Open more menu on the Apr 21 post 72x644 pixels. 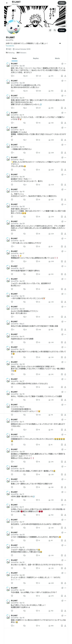click(x=65, y=96)
